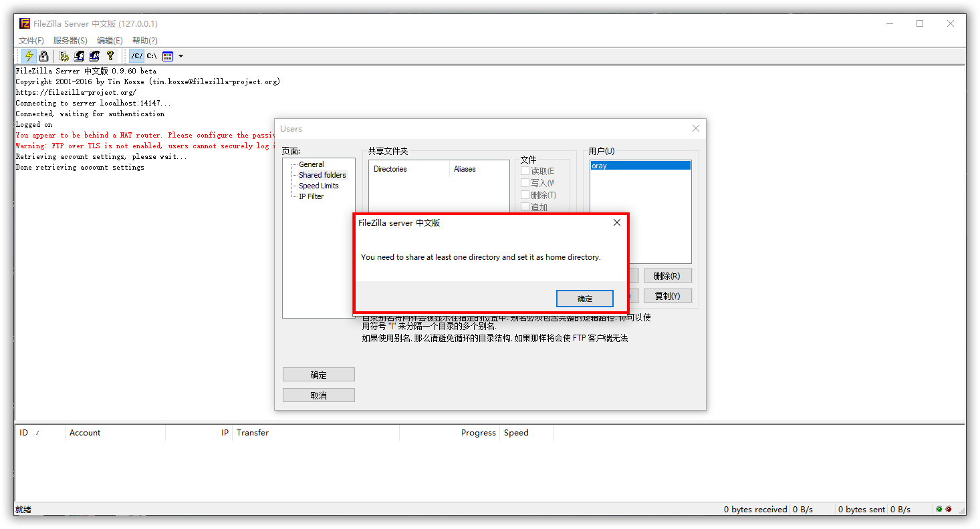
Task: Click the 复制(Y) user button
Action: [667, 296]
